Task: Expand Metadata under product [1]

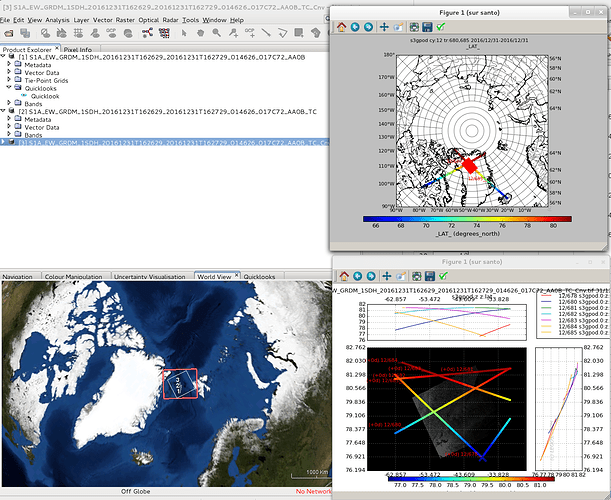Action: [x=9, y=65]
